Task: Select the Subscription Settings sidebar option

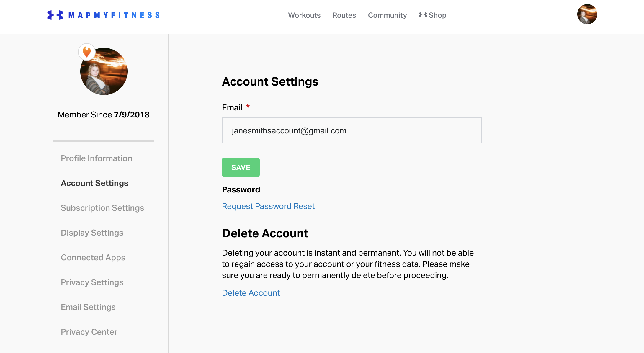Action: [x=102, y=207]
